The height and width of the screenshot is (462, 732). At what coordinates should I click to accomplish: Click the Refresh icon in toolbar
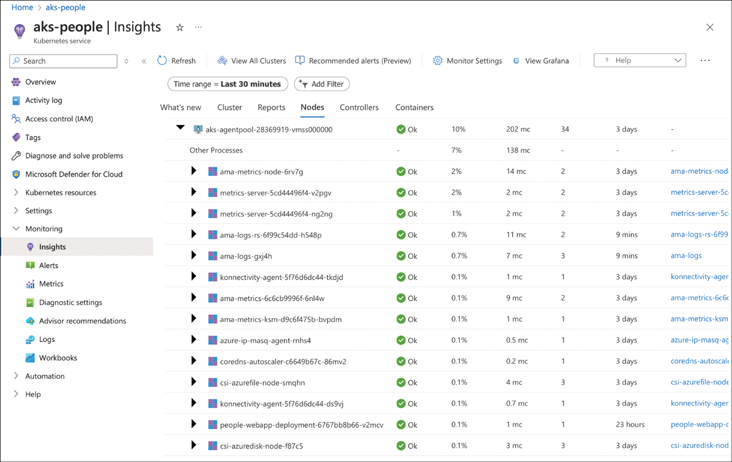(162, 61)
